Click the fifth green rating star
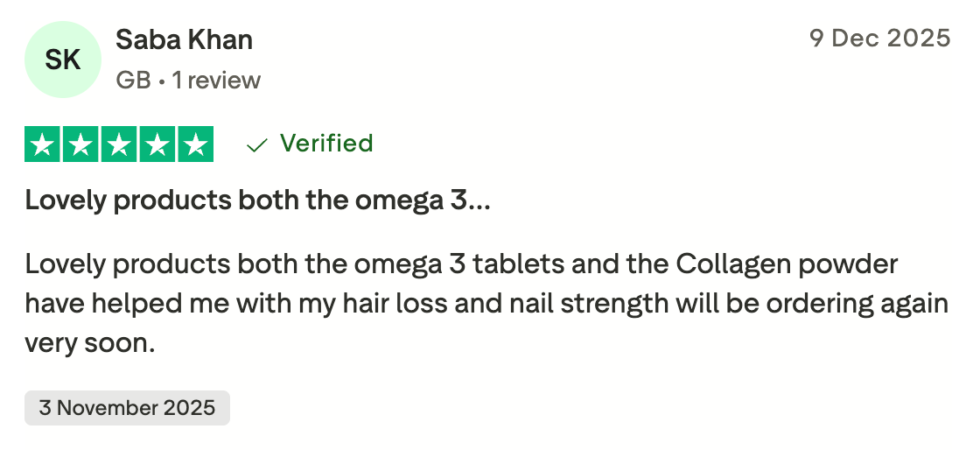Screen dimensions: 980x450 pos(195,144)
